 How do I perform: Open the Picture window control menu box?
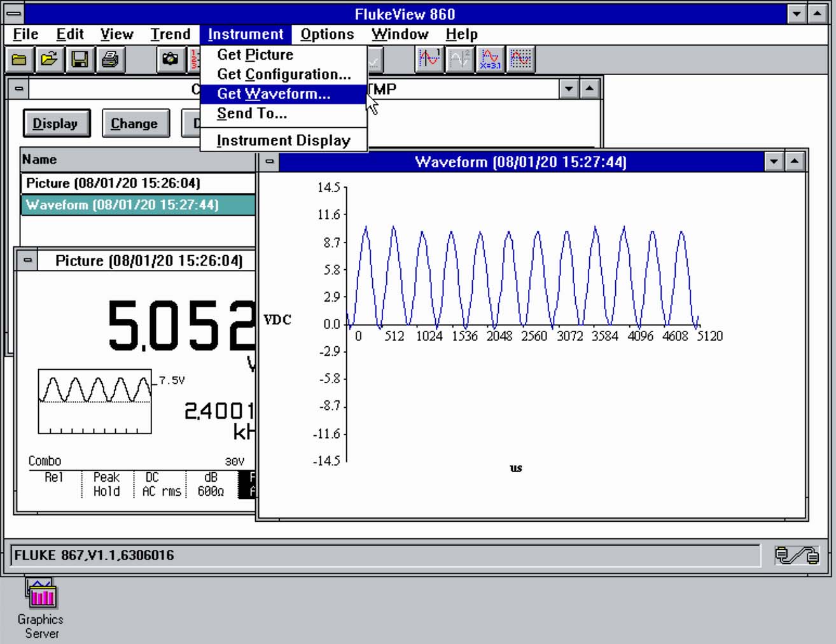(x=27, y=260)
